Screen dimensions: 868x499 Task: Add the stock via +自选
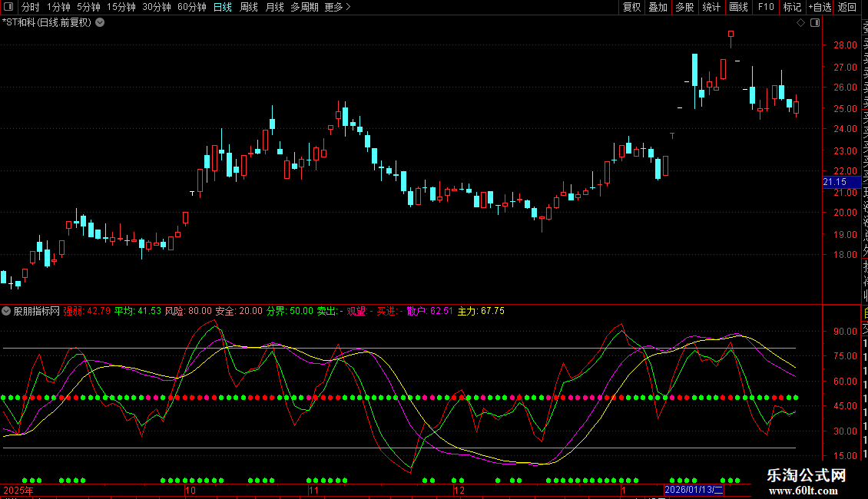(x=820, y=7)
